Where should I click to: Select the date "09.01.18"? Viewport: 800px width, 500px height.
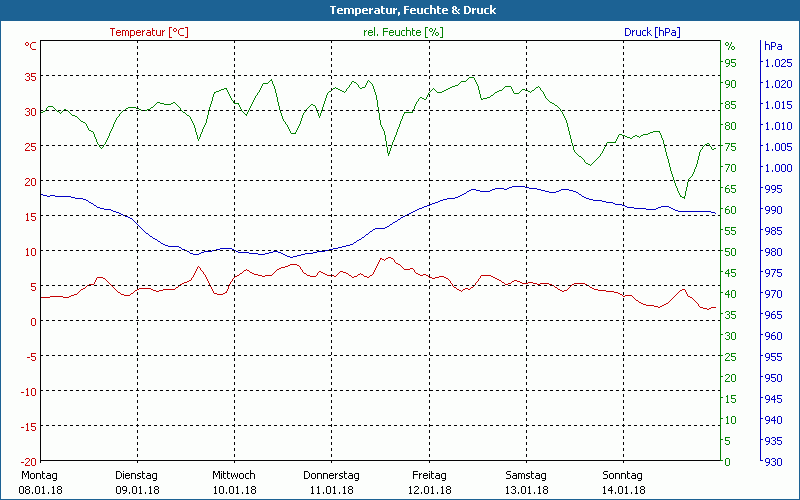coord(137,490)
